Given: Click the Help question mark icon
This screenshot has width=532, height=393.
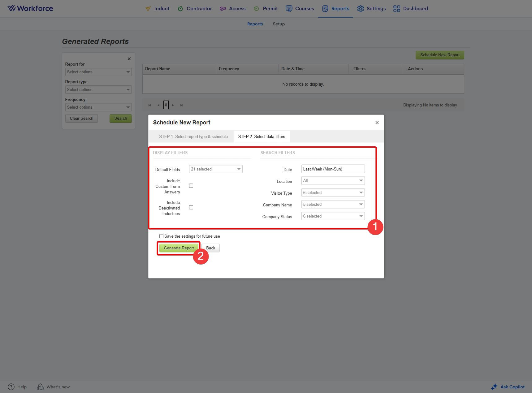Looking at the screenshot, I should click(11, 387).
